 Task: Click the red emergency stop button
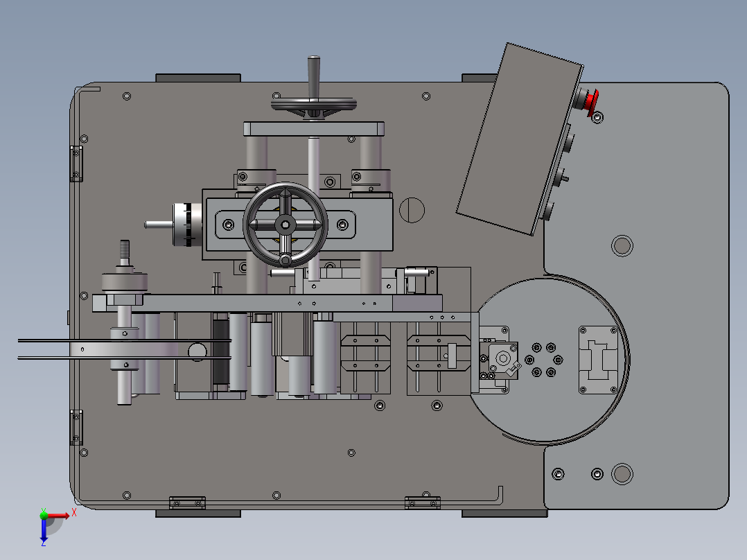click(x=591, y=102)
